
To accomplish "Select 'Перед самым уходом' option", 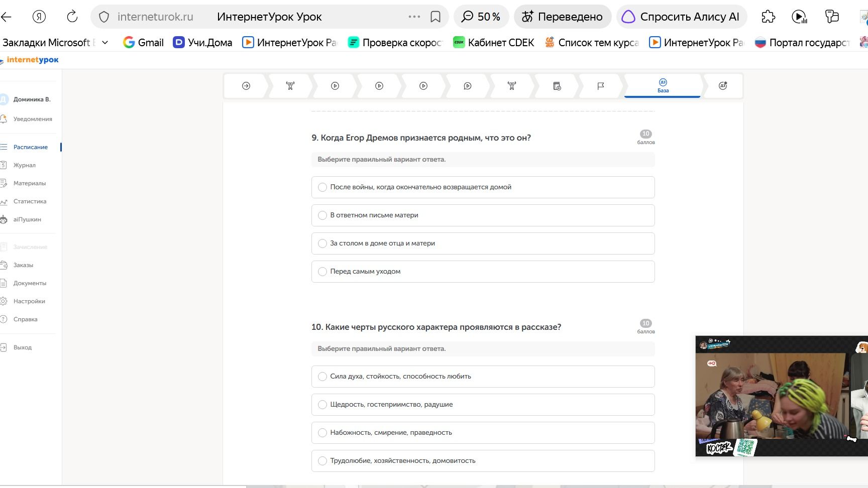I will (483, 272).
